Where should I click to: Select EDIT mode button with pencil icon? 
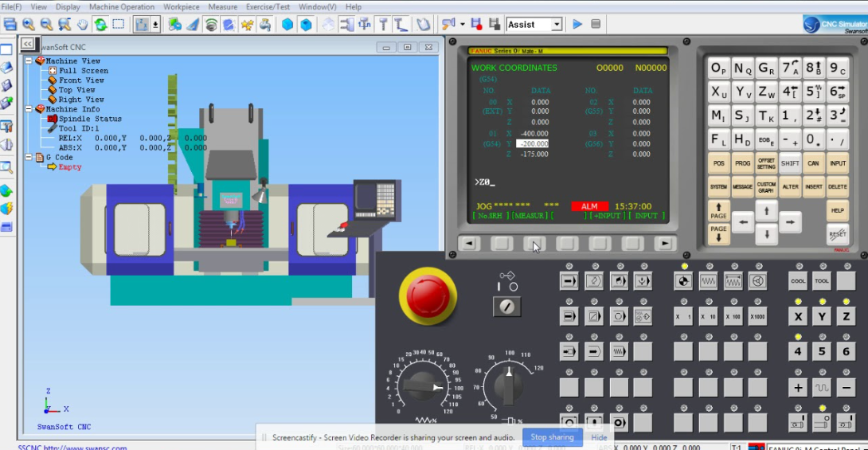(594, 281)
